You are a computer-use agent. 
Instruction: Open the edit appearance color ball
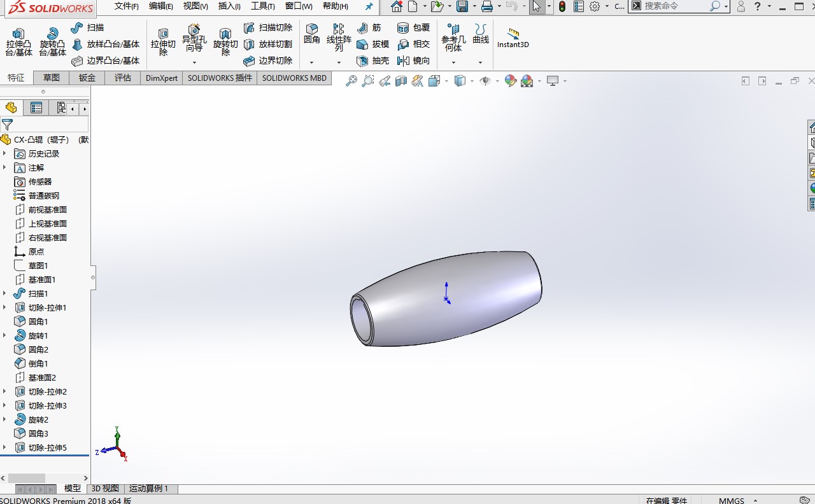(510, 81)
